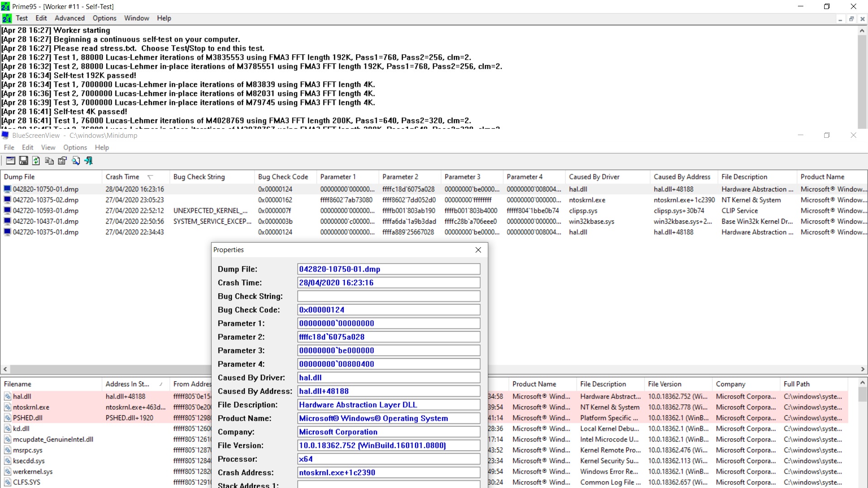Click UNEXPECTED_KERNEL bug check string cell

coord(211,211)
